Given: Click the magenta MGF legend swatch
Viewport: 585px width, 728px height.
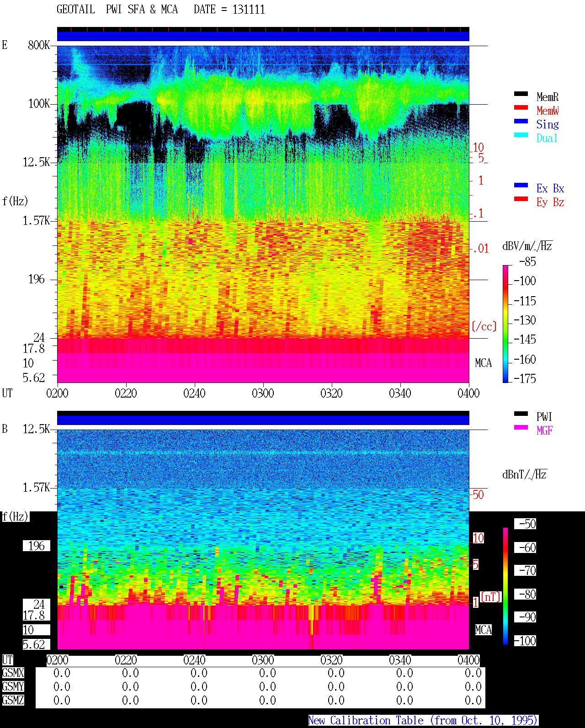Looking at the screenshot, I should click(x=521, y=428).
